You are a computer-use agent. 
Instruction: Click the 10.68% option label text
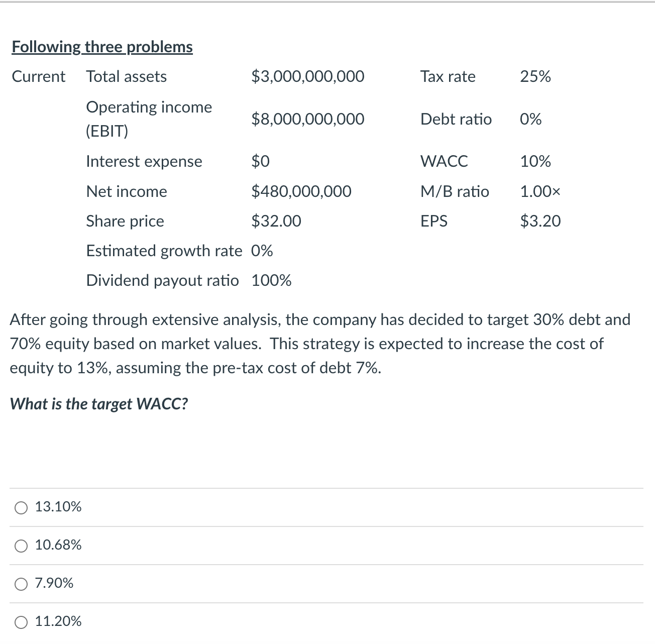click(58, 545)
